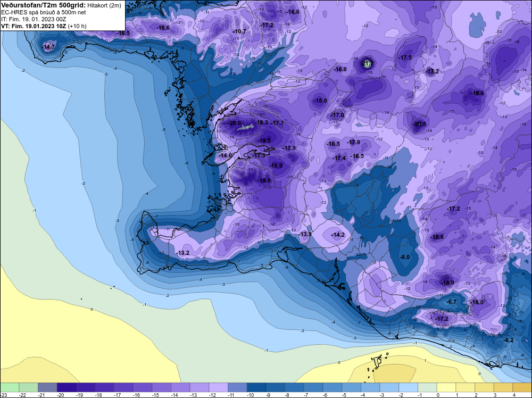Click the -20.0 temperature value
Screen dimensions: 532x398
tap(235, 123)
